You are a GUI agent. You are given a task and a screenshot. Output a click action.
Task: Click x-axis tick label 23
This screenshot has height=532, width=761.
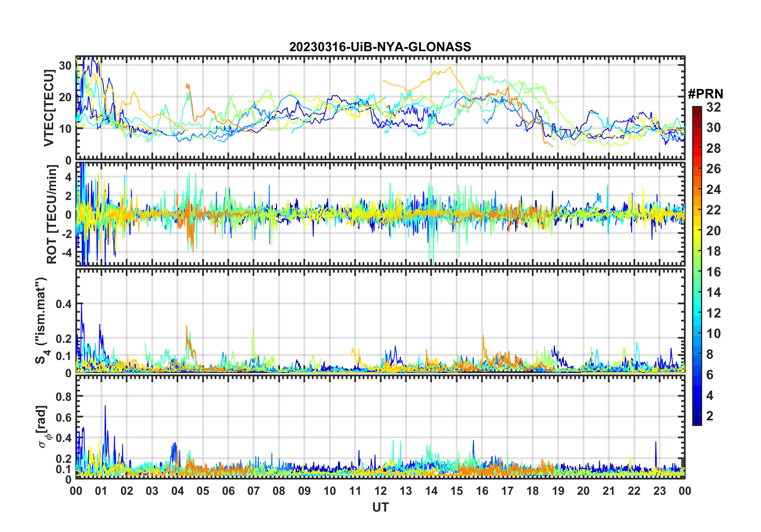pos(660,491)
